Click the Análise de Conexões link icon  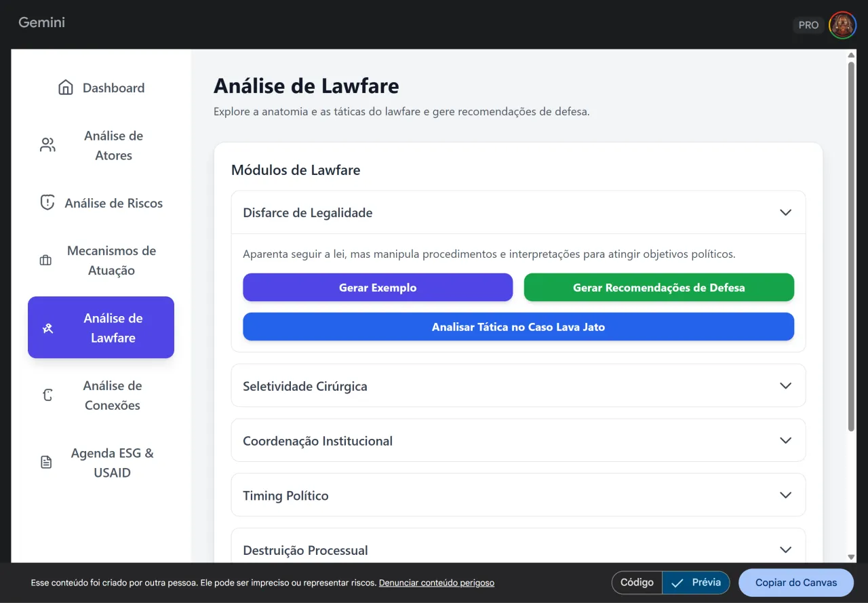47,395
